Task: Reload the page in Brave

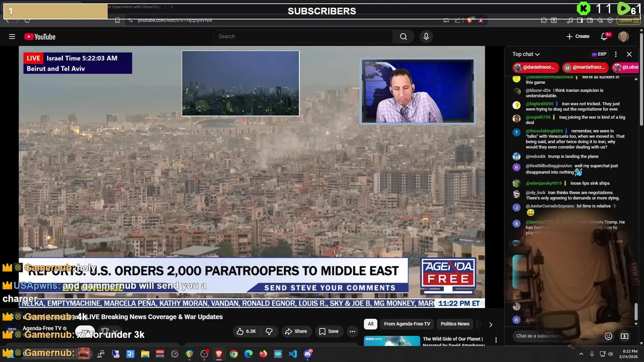Action: pos(27,20)
